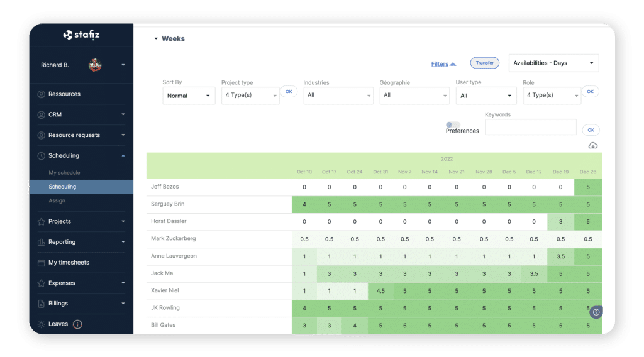Click OK next to Project type
The width and height of the screenshot is (644, 357).
[289, 92]
